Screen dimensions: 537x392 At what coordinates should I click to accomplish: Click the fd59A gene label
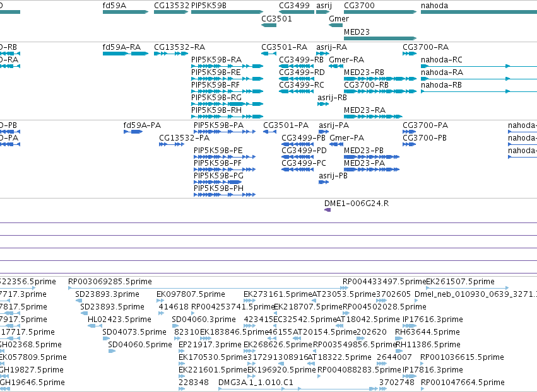[114, 6]
